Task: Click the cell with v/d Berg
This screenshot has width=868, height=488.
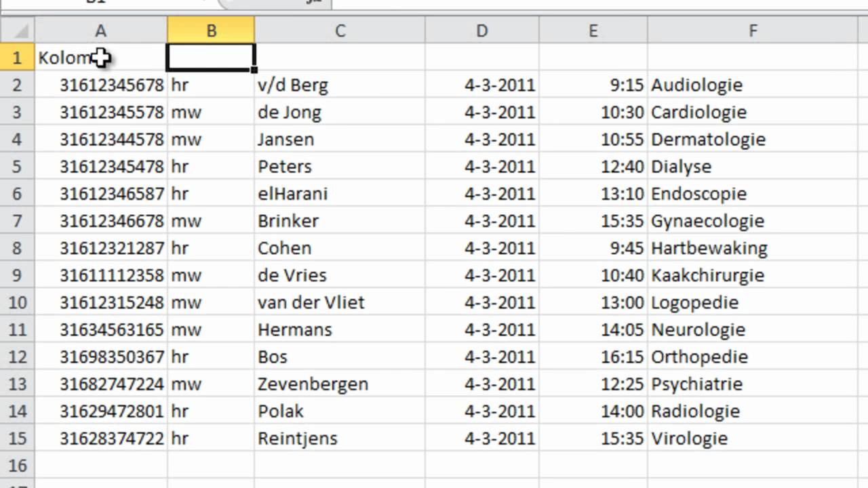Action: [x=293, y=85]
